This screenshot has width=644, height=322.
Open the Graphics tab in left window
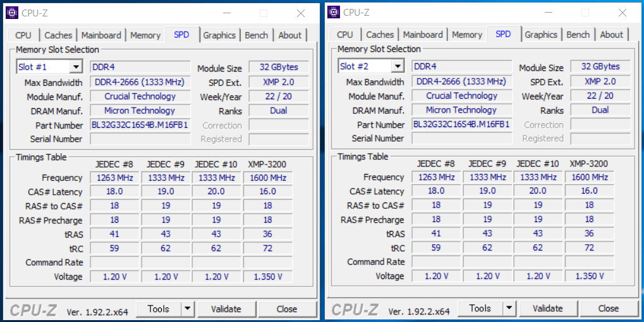219,35
